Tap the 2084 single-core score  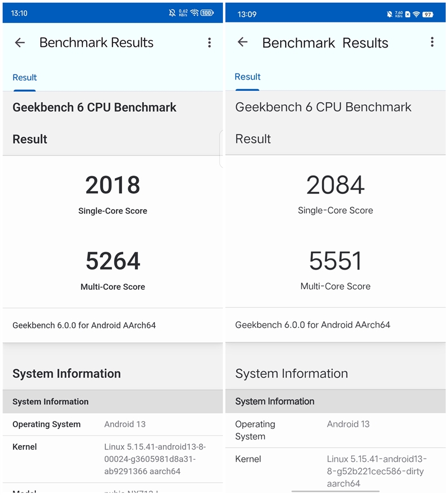click(x=335, y=185)
